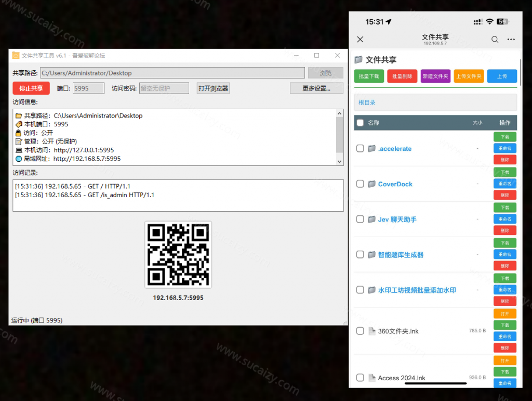The image size is (532, 401).
Task: Check the .accelerate folder checkbox
Action: [x=360, y=148]
